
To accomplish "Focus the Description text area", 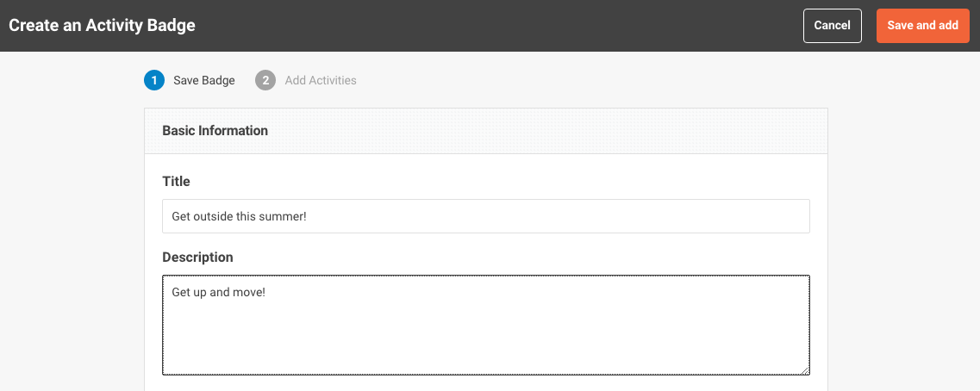I will 485,325.
